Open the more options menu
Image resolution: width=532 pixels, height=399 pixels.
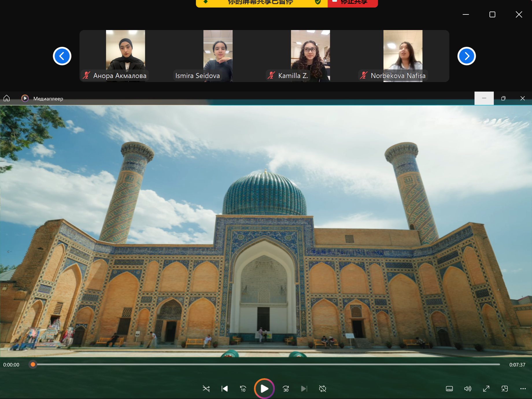523,389
